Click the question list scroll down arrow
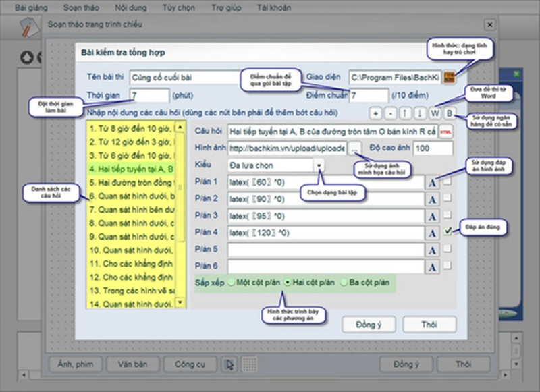This screenshot has width=540, height=392. (x=180, y=302)
